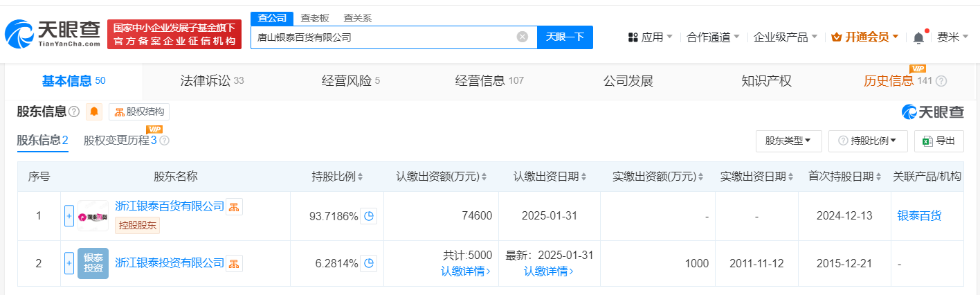Sort by 认缴出资日期 column arrows
This screenshot has height=295, width=980.
pos(583,177)
